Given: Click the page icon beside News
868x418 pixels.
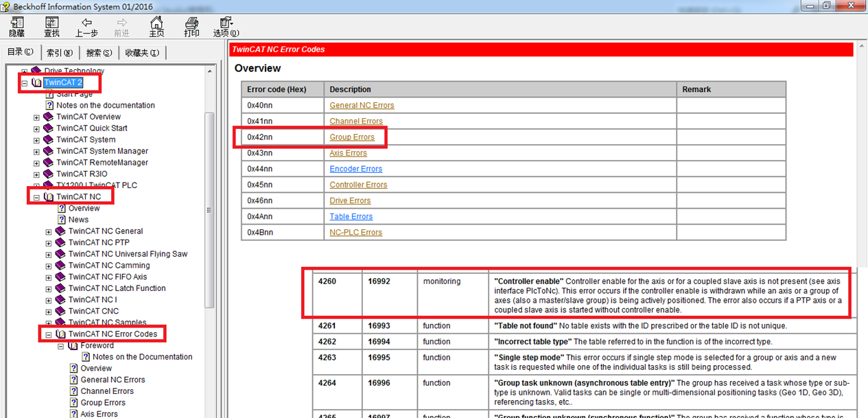Looking at the screenshot, I should [61, 220].
